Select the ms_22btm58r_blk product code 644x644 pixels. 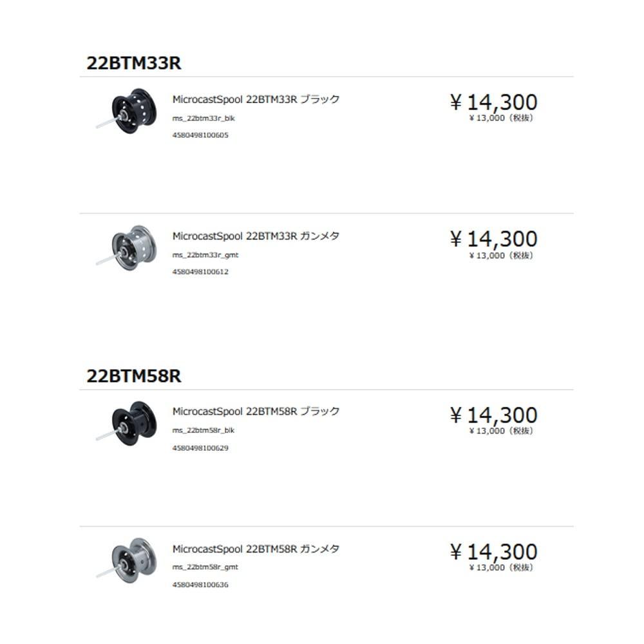[x=204, y=430]
